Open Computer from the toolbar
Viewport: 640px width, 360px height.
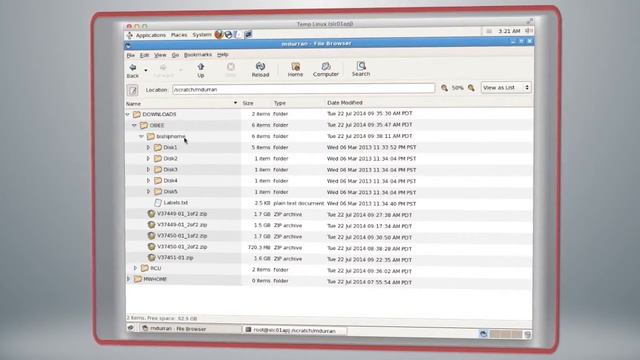(326, 69)
